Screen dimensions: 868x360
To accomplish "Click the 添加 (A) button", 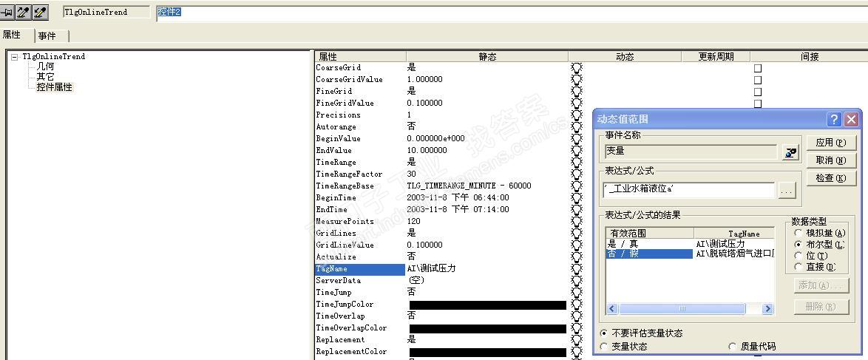I will [822, 285].
